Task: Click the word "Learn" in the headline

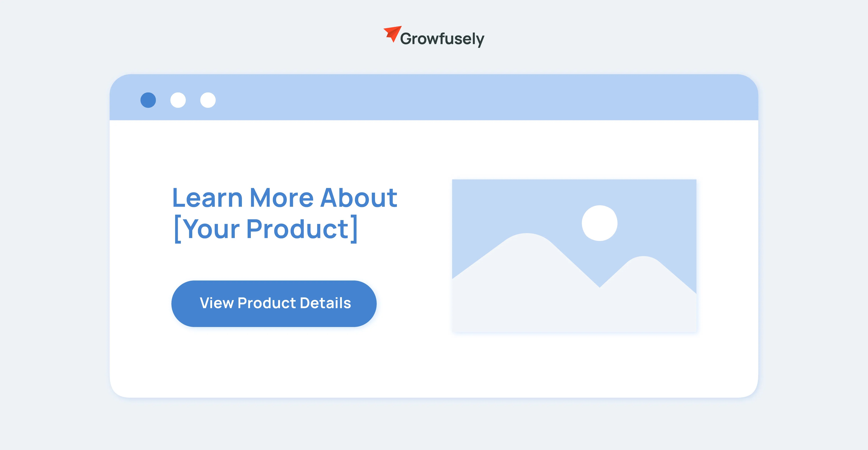Action: click(207, 198)
